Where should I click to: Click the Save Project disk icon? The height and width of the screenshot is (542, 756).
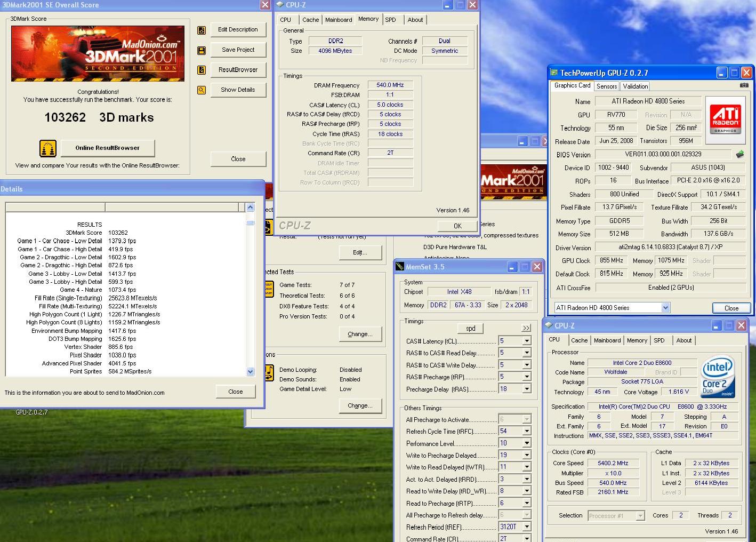pyautogui.click(x=202, y=51)
